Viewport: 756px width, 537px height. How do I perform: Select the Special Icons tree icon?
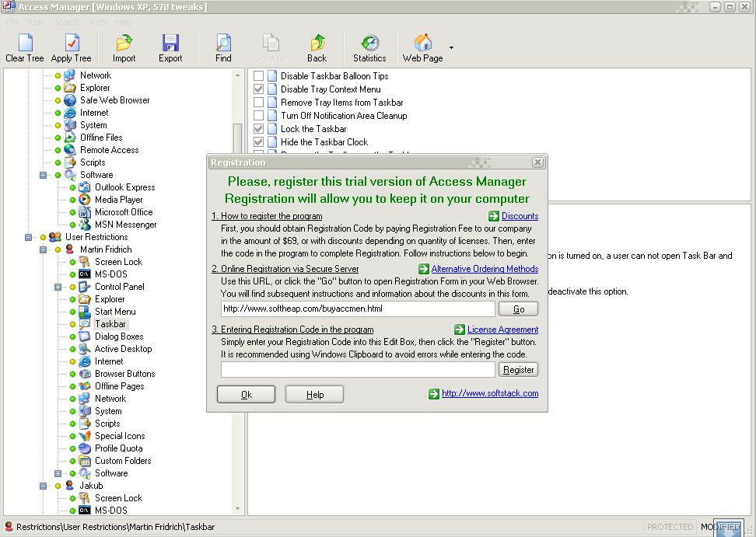84,436
